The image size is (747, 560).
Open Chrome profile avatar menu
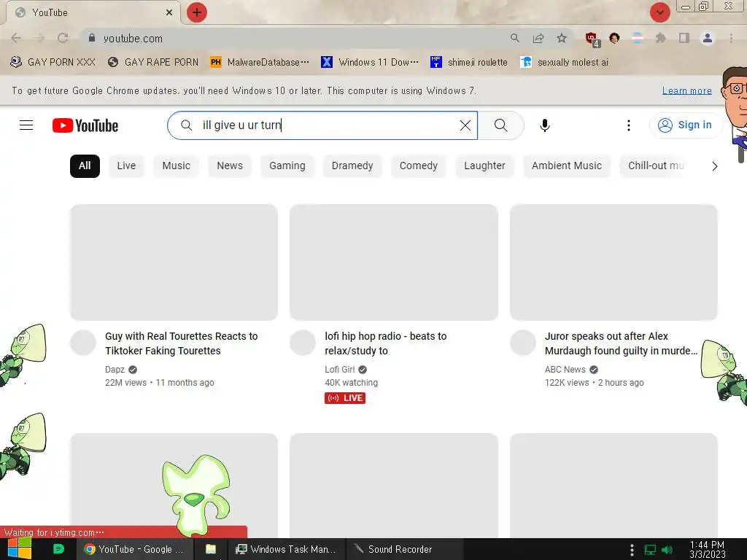tap(708, 38)
